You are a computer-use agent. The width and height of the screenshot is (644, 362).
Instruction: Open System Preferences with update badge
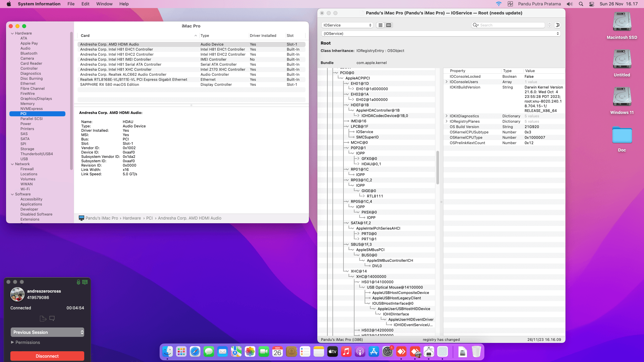coord(387,352)
